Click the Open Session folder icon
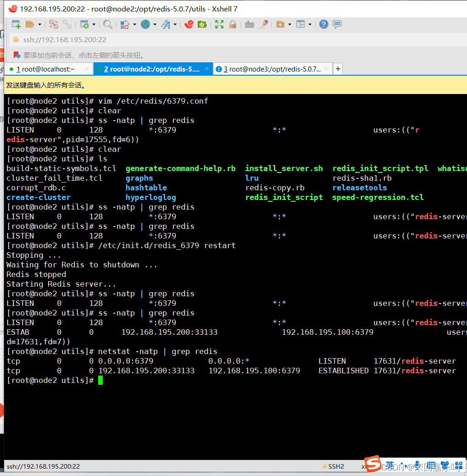 click(x=30, y=24)
